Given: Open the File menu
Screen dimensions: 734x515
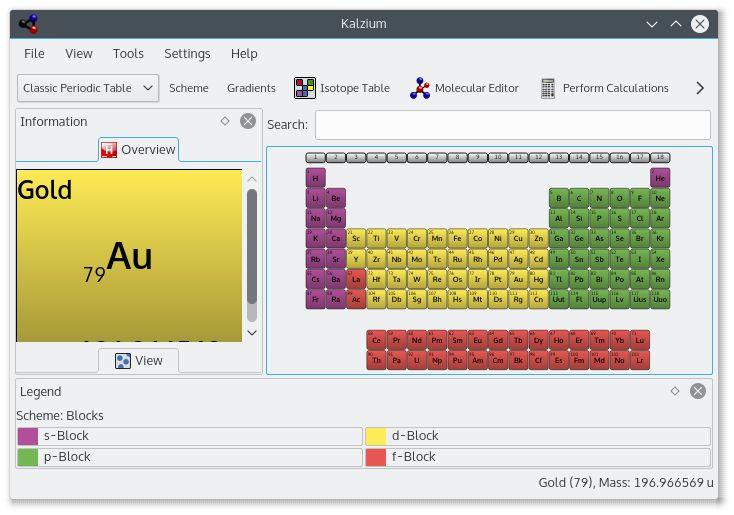Looking at the screenshot, I should click(x=34, y=54).
